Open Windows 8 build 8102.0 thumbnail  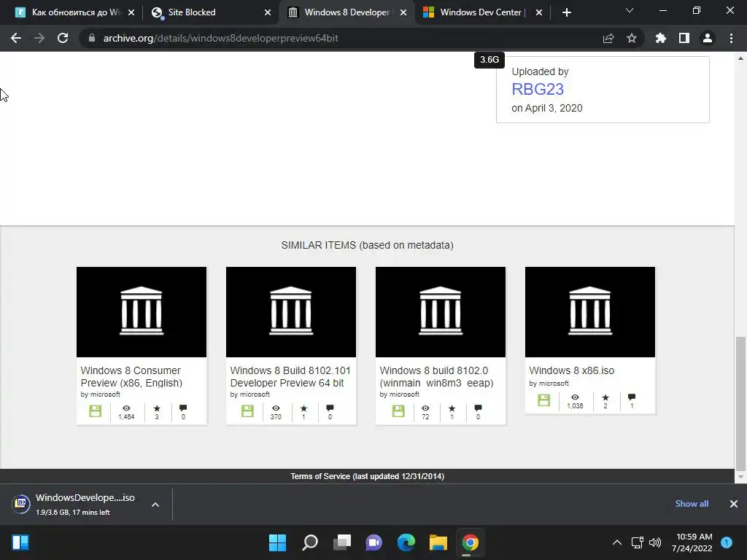pyautogui.click(x=441, y=312)
